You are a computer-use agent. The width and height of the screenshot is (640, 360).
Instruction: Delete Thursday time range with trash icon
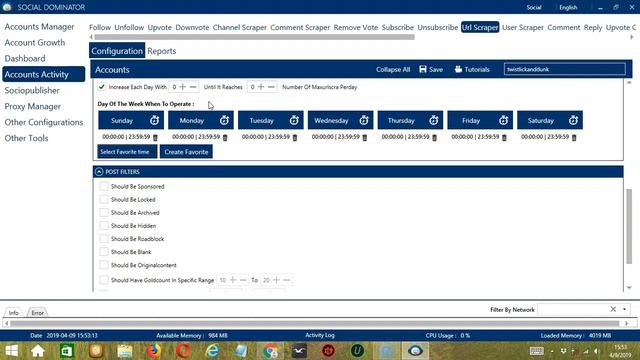[434, 138]
